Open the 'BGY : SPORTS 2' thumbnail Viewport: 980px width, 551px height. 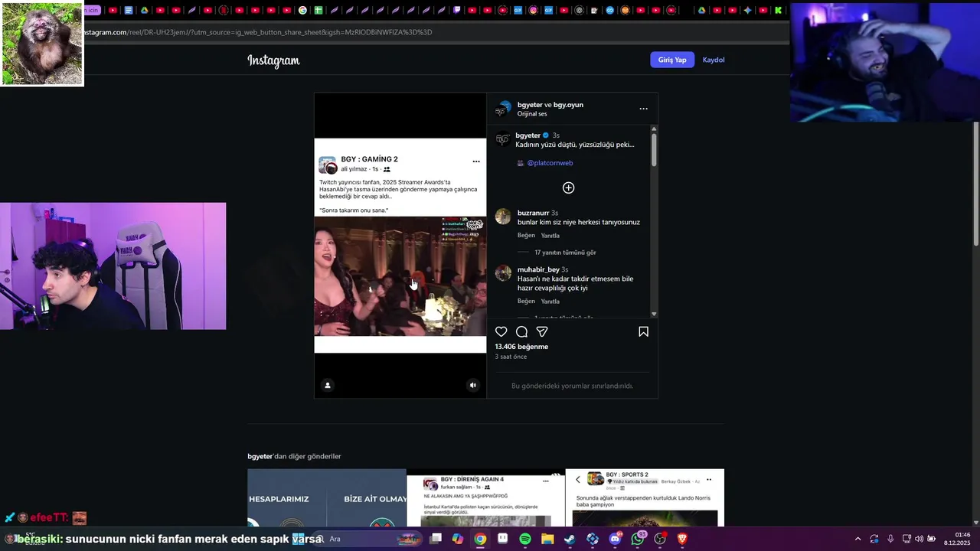(x=645, y=498)
